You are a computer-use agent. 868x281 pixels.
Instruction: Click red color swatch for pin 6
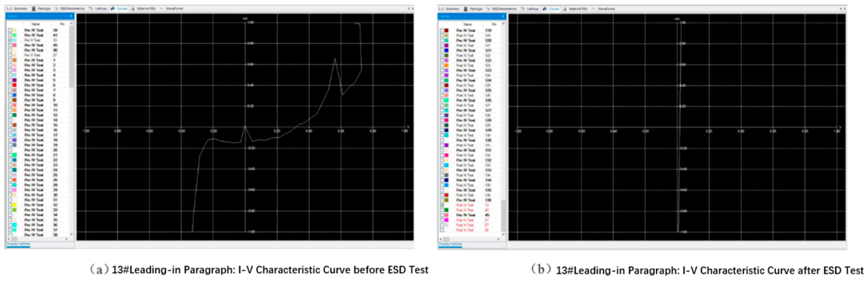click(x=14, y=85)
